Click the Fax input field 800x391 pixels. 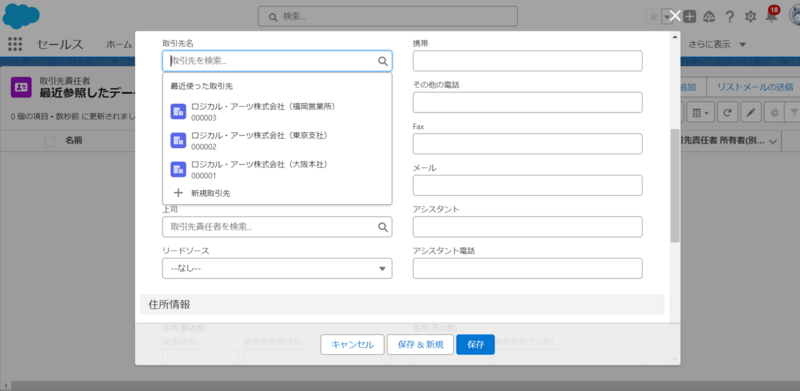tap(528, 143)
